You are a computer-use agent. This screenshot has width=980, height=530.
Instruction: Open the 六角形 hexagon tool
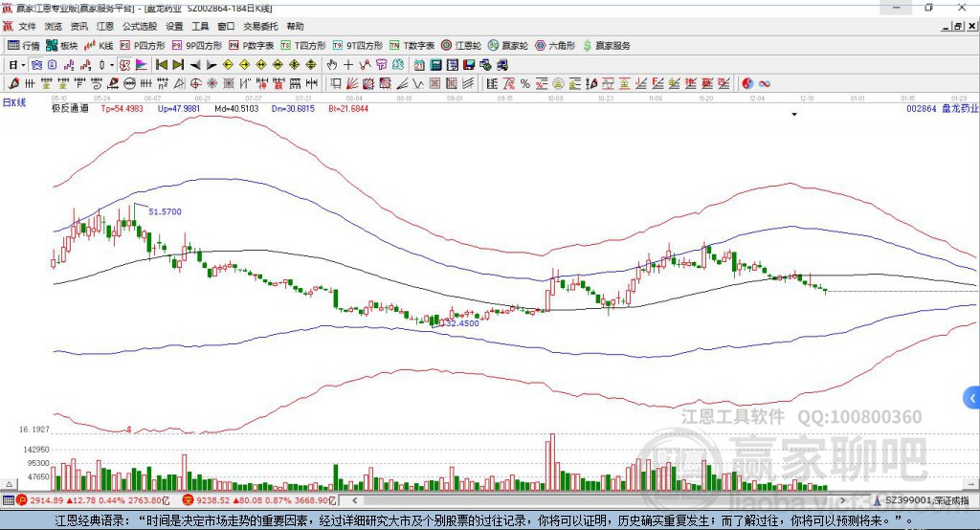[x=555, y=46]
